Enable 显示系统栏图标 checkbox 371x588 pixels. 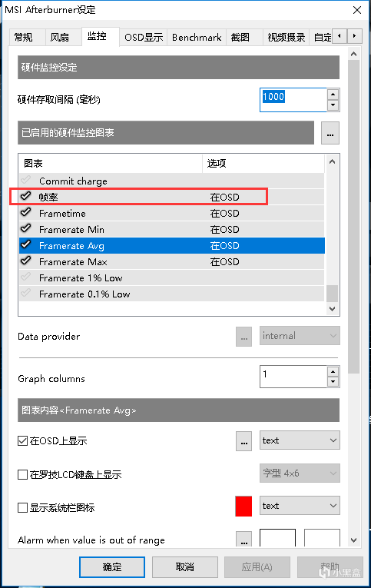(22, 508)
